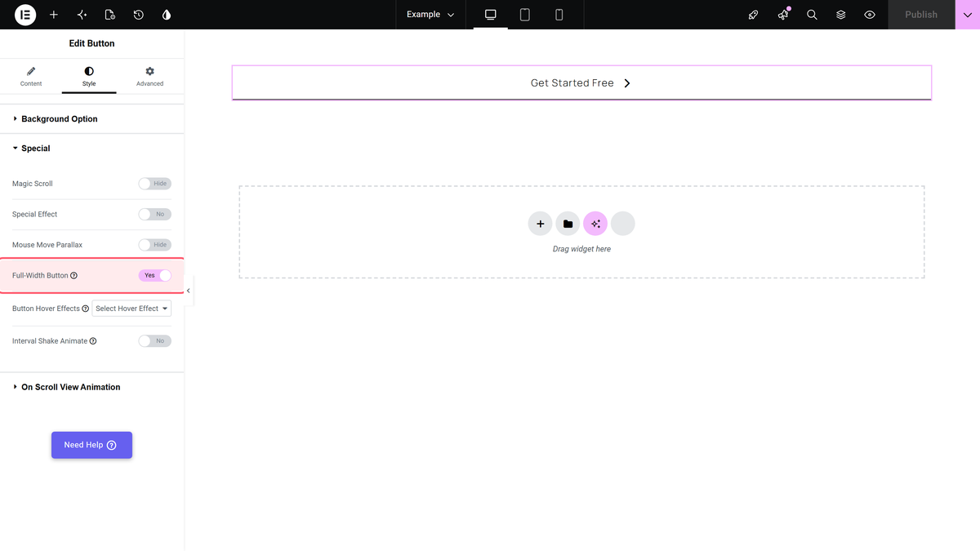This screenshot has width=980, height=551.
Task: Collapse the Special section
Action: coord(91,149)
